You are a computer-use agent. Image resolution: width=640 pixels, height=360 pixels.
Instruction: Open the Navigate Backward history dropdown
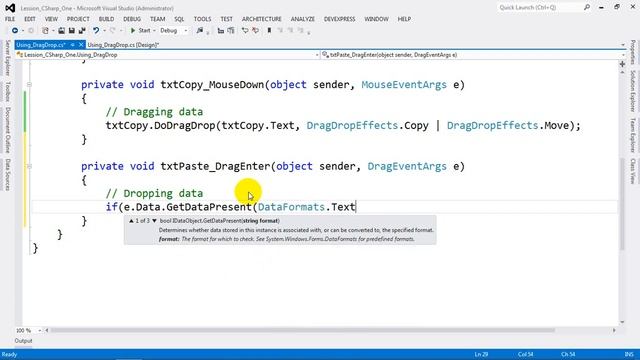(22, 31)
